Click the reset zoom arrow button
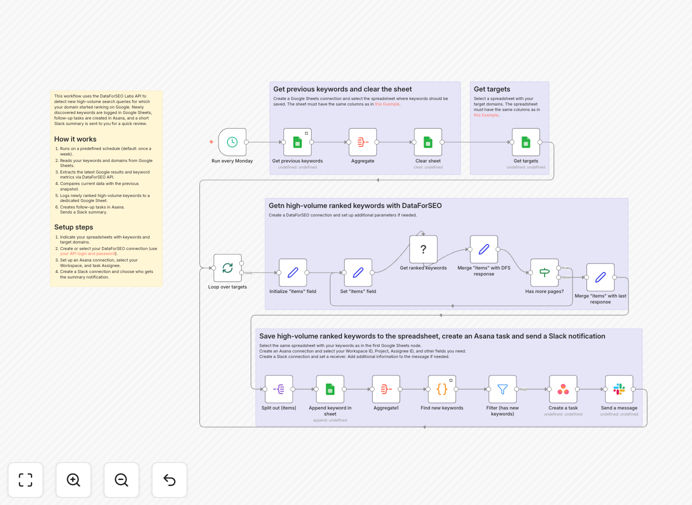Image resolution: width=692 pixels, height=505 pixels. click(x=169, y=480)
